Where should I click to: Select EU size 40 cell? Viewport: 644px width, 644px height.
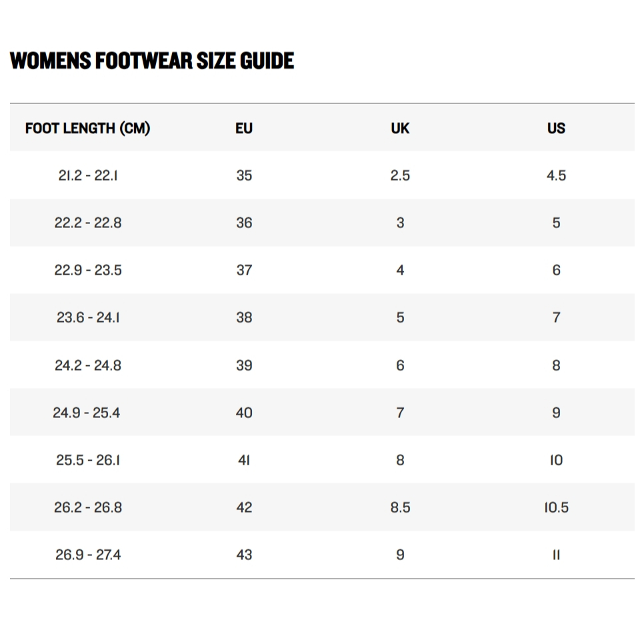coord(244,413)
